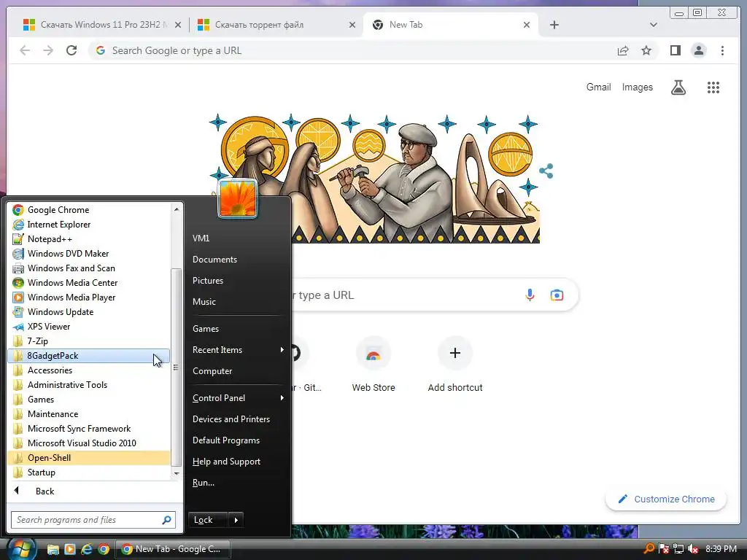Launch Notepad++ from programs list
Image resolution: width=747 pixels, height=560 pixels.
coord(88,239)
